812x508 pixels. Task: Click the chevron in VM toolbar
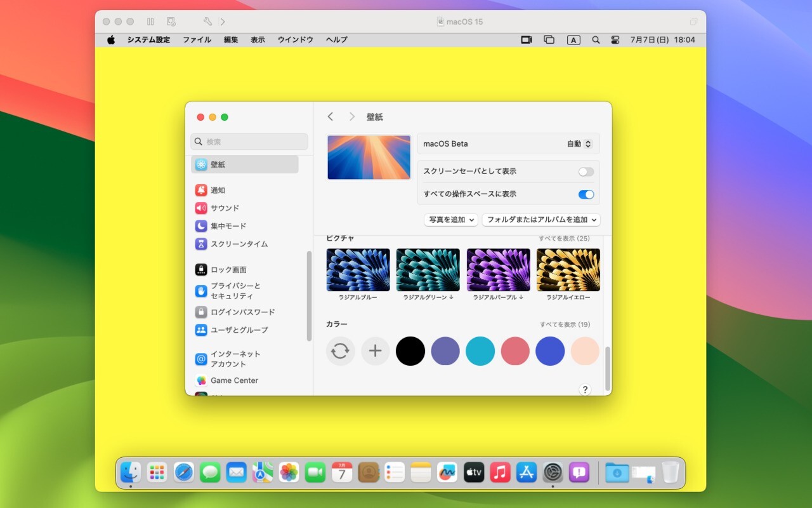point(223,22)
